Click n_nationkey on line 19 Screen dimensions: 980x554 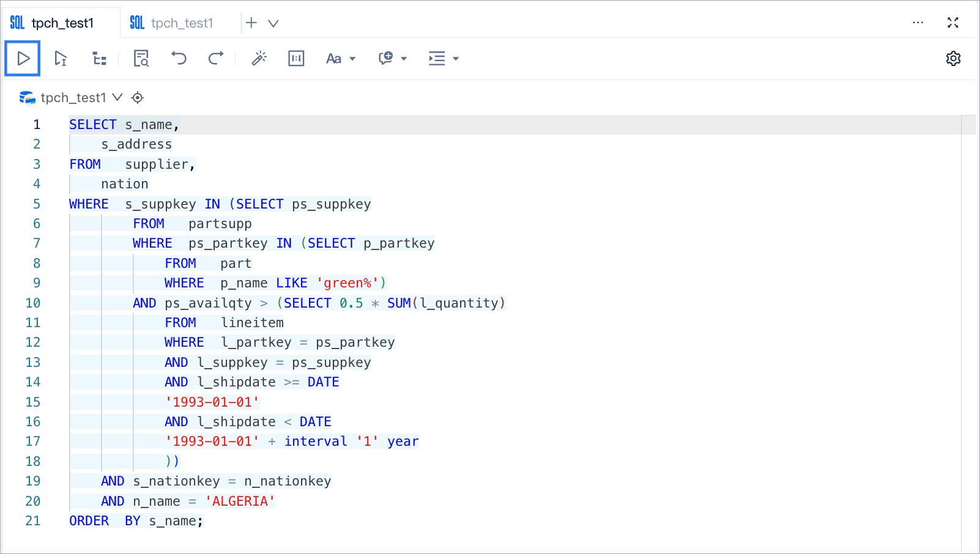[x=288, y=481]
